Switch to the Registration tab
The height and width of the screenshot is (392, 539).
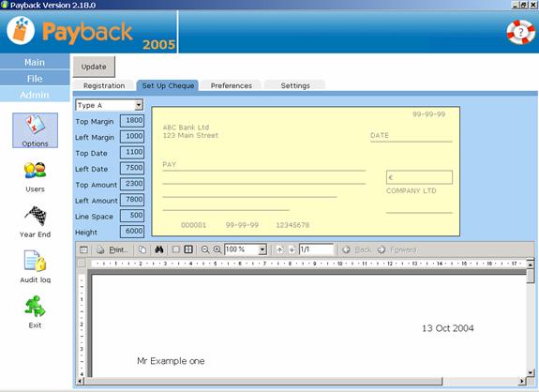click(x=104, y=85)
